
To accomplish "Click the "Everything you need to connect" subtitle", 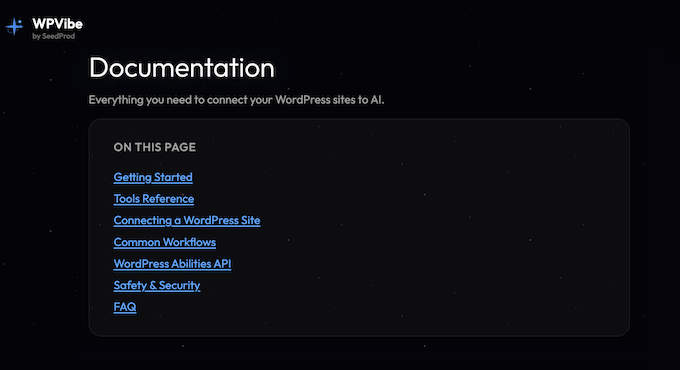I will pyautogui.click(x=236, y=100).
